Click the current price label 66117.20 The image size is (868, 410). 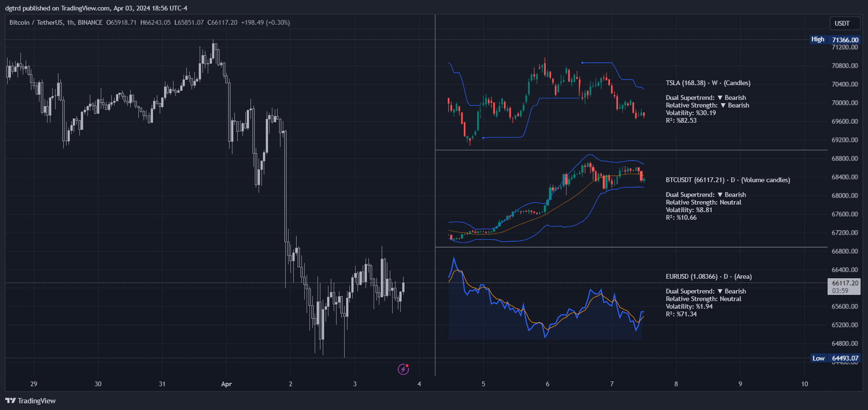[x=845, y=286]
